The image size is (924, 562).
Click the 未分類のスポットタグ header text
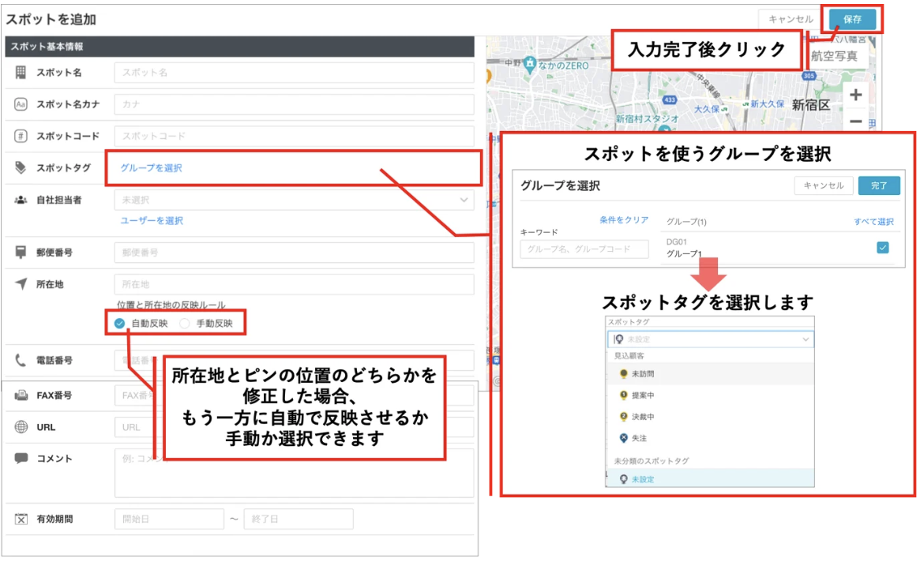652,461
